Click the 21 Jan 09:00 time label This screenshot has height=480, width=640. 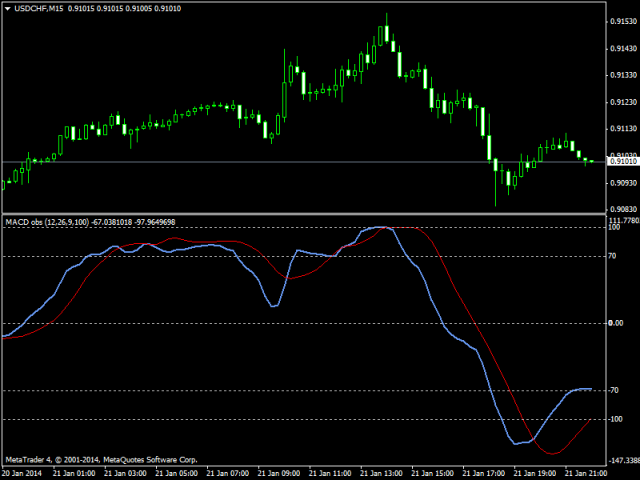pyautogui.click(x=279, y=473)
